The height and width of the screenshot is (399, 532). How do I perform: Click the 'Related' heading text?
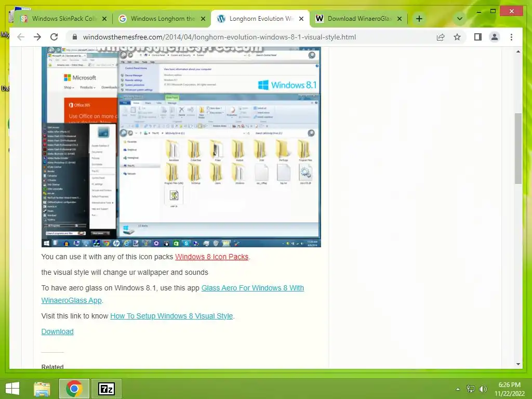point(52,366)
